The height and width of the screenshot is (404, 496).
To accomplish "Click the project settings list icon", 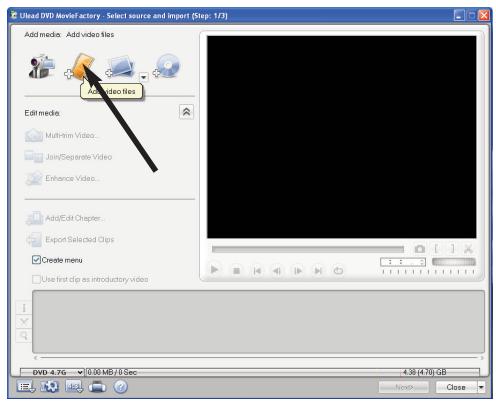I will (26, 387).
